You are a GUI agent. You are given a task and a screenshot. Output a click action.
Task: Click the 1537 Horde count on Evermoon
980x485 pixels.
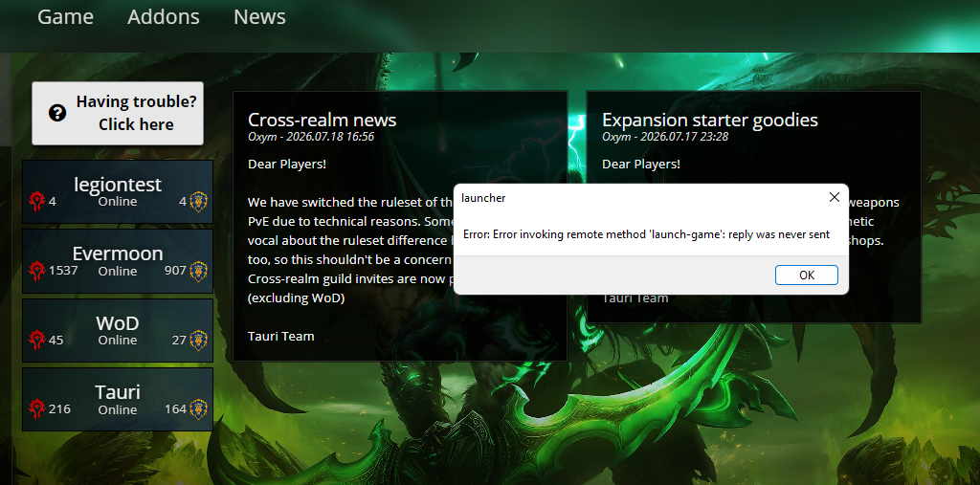click(63, 272)
